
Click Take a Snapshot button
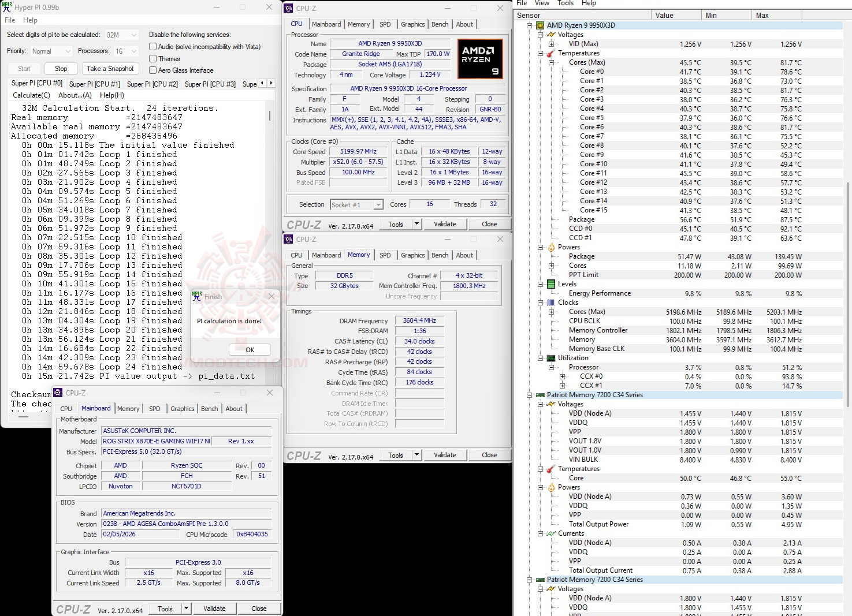click(x=110, y=69)
